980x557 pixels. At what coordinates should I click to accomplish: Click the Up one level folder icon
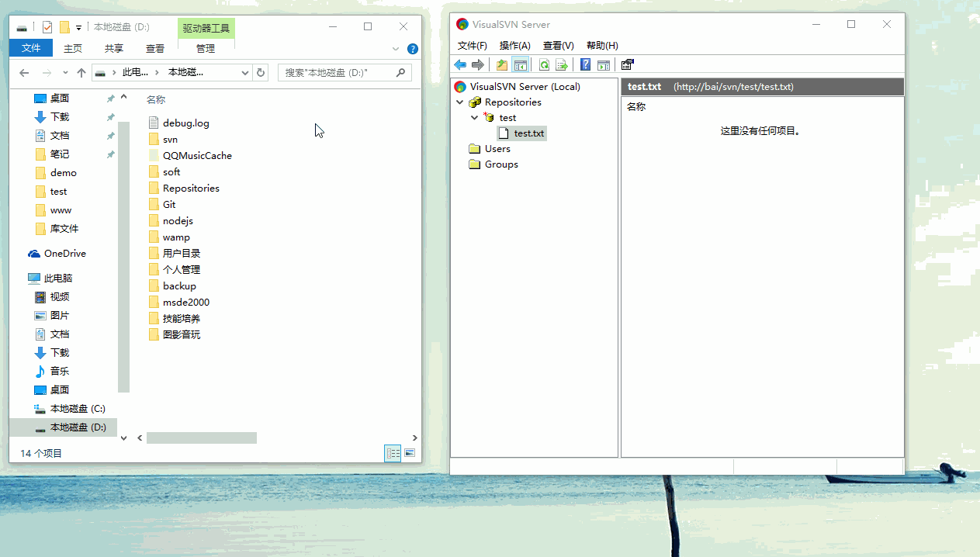(502, 65)
